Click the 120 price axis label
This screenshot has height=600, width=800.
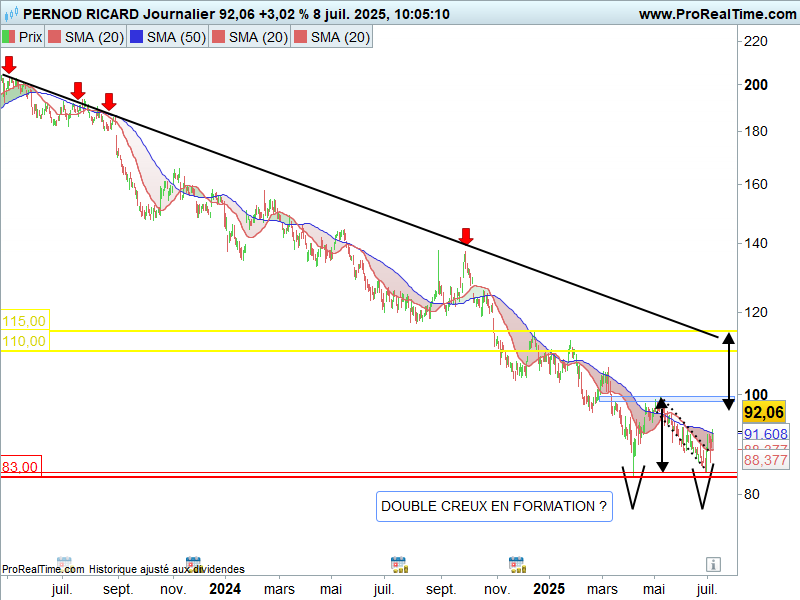pyautogui.click(x=756, y=312)
